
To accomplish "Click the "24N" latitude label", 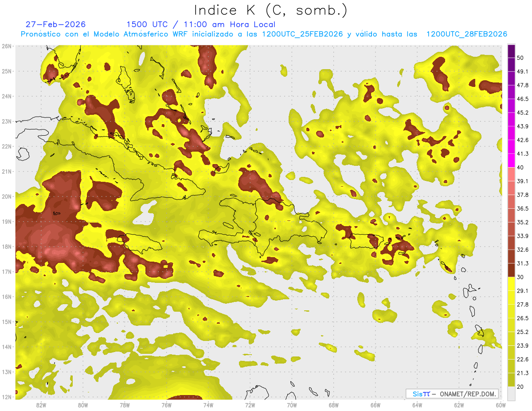I will point(7,96).
